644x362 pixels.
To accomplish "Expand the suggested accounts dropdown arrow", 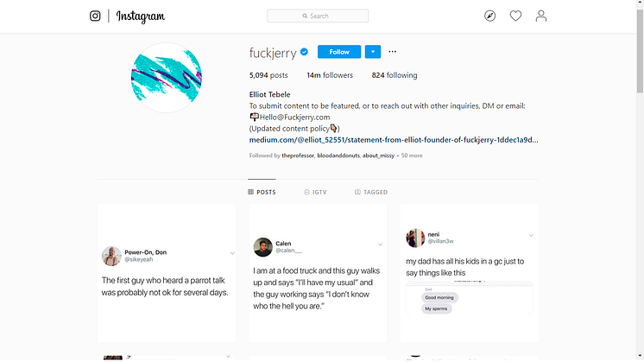I will coord(373,52).
